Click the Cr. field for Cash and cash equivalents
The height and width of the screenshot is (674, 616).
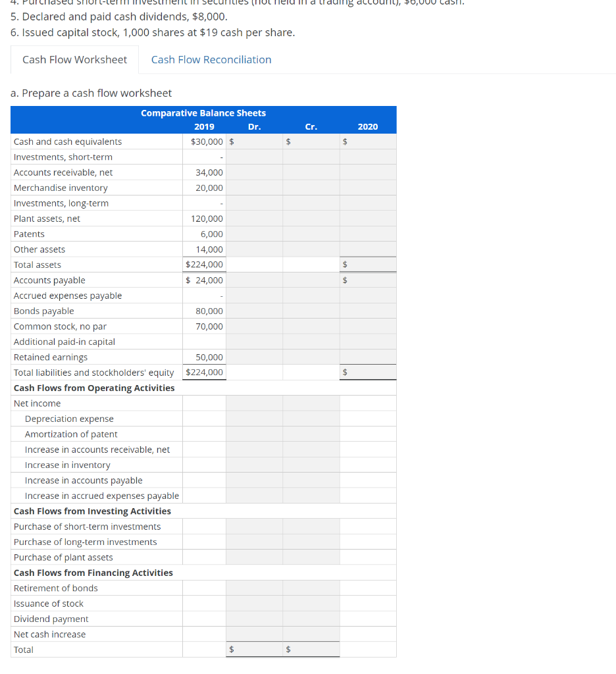click(311, 142)
